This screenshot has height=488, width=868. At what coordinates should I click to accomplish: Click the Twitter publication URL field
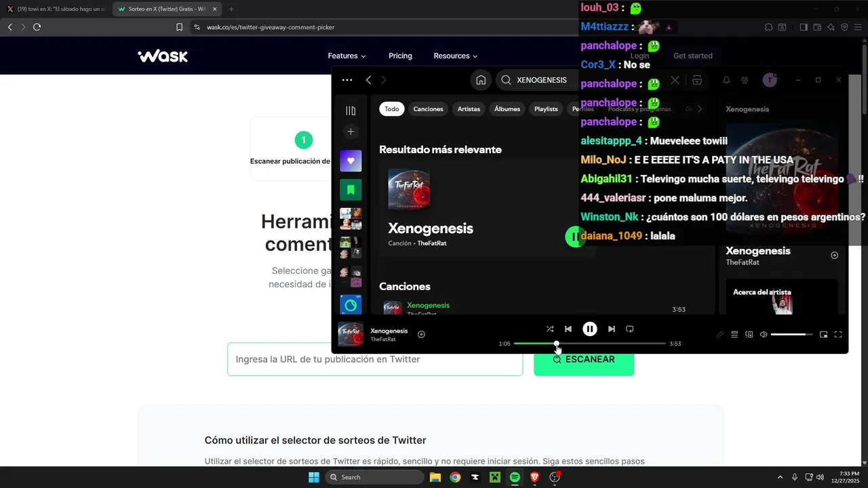coord(375,359)
